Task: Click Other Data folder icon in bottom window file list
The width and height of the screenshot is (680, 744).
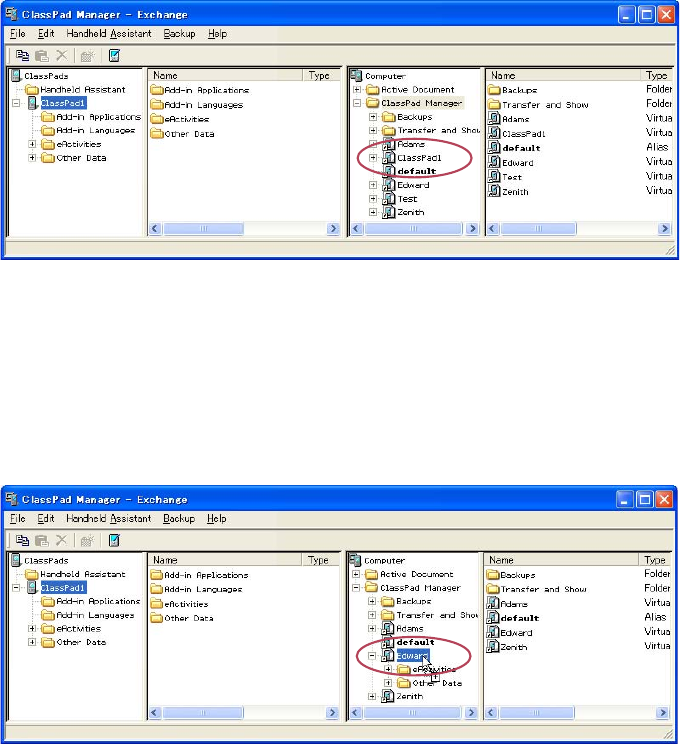Action: click(157, 618)
